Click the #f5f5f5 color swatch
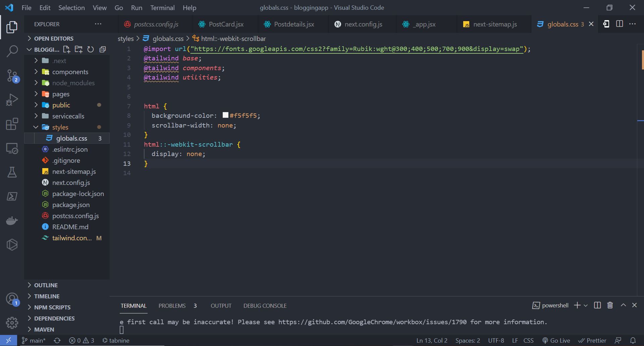 [225, 115]
